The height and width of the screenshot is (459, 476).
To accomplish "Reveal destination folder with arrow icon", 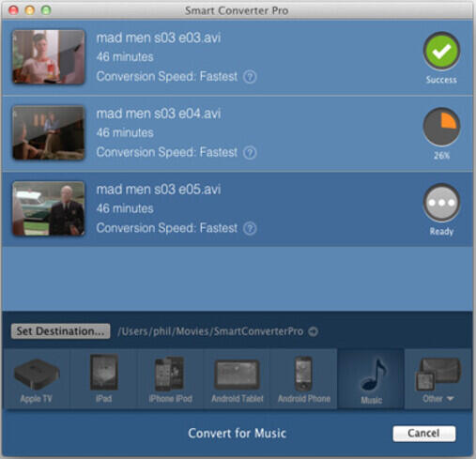I will 313,331.
